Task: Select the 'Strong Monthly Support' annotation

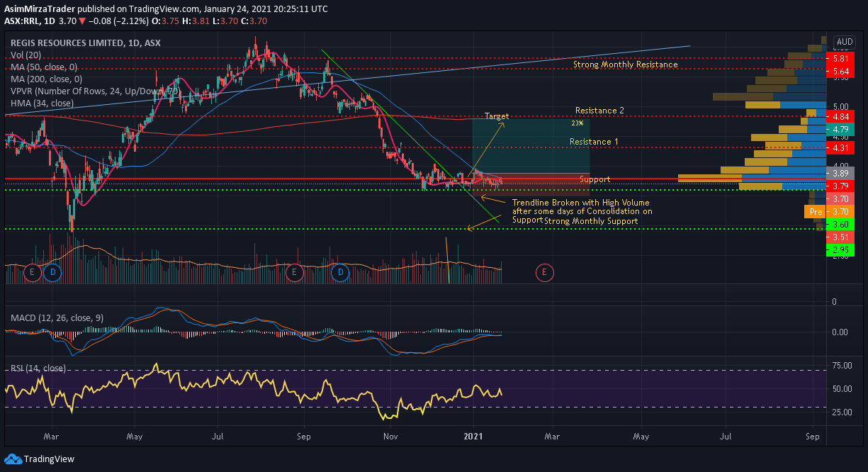Action: click(590, 221)
